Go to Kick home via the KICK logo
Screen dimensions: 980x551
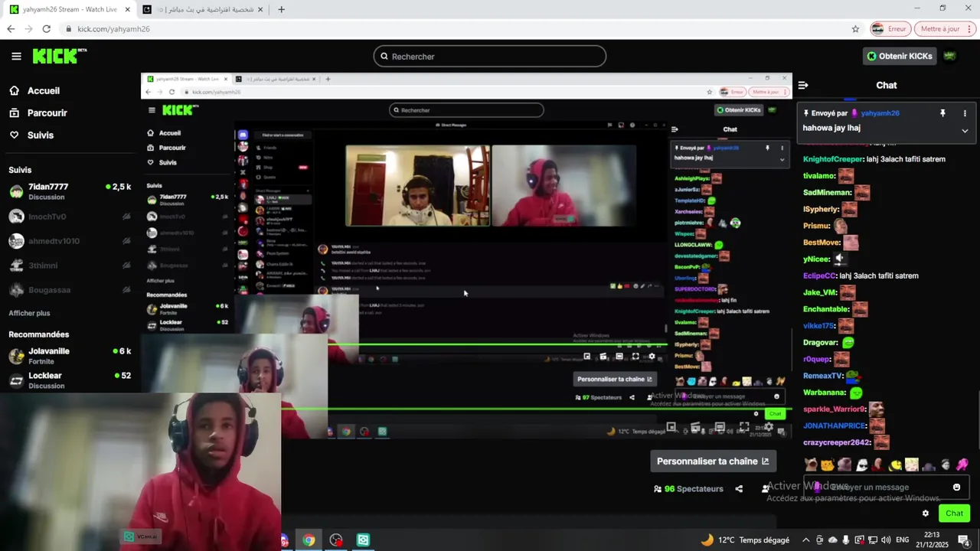point(59,56)
